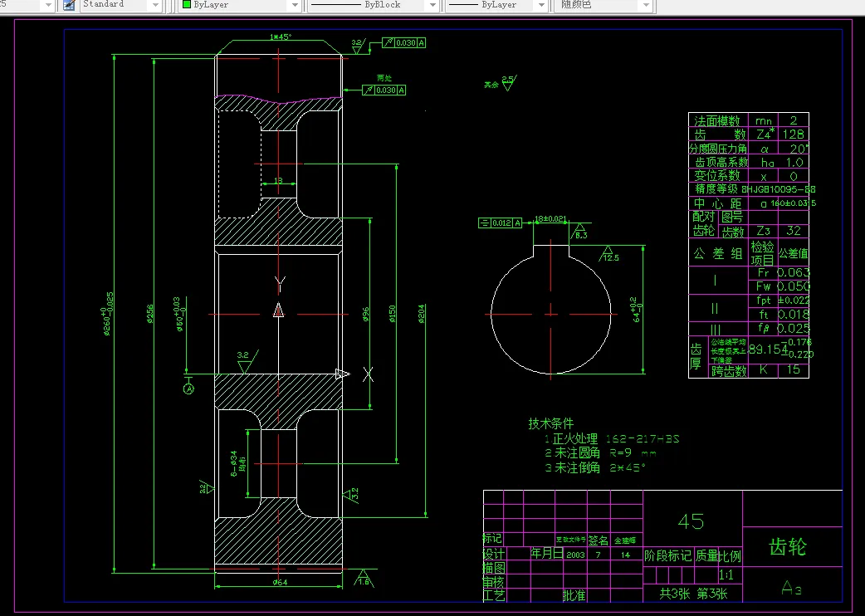Click the ø204 dimension text
865x616 pixels.
422,314
